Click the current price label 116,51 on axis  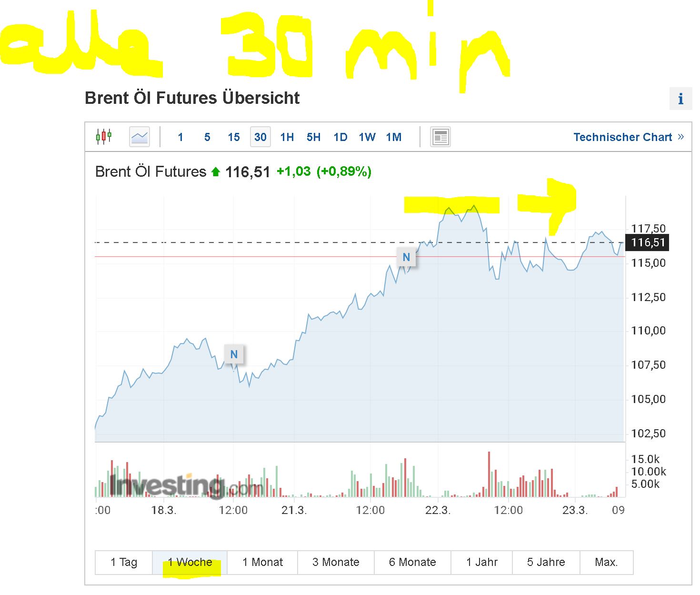pos(648,242)
